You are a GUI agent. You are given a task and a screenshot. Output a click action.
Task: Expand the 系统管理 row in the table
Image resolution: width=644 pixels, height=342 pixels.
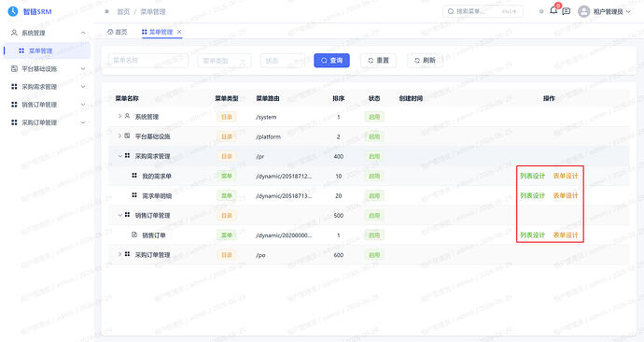tap(119, 116)
